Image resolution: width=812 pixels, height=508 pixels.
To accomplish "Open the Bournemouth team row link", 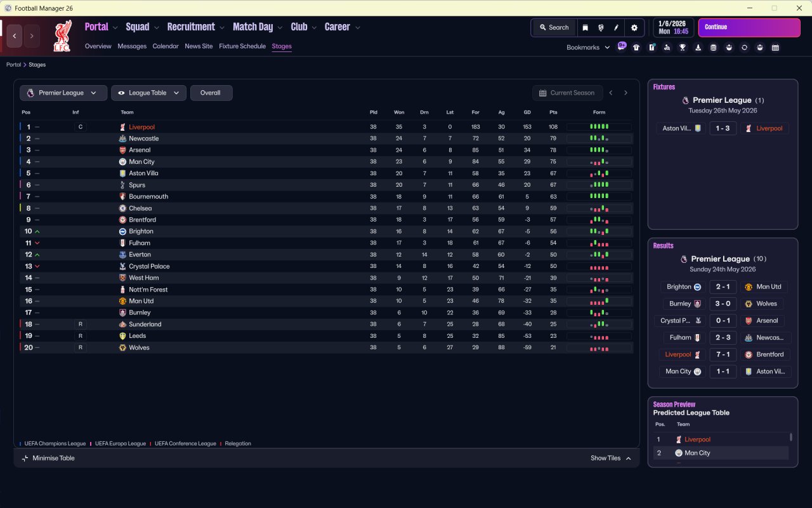I will click(150, 197).
